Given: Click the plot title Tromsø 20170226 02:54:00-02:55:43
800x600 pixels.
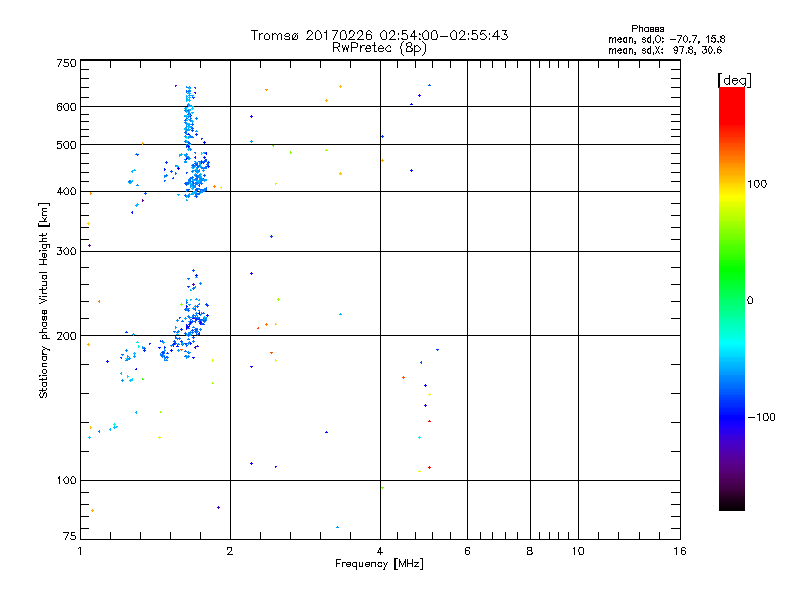Looking at the screenshot, I should 379,35.
